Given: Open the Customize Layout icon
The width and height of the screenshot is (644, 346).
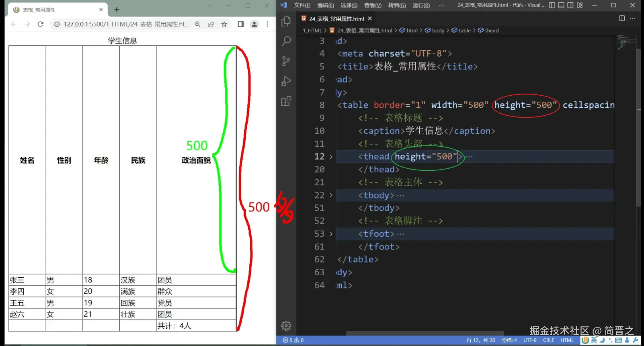Looking at the screenshot, I should pos(580,5).
